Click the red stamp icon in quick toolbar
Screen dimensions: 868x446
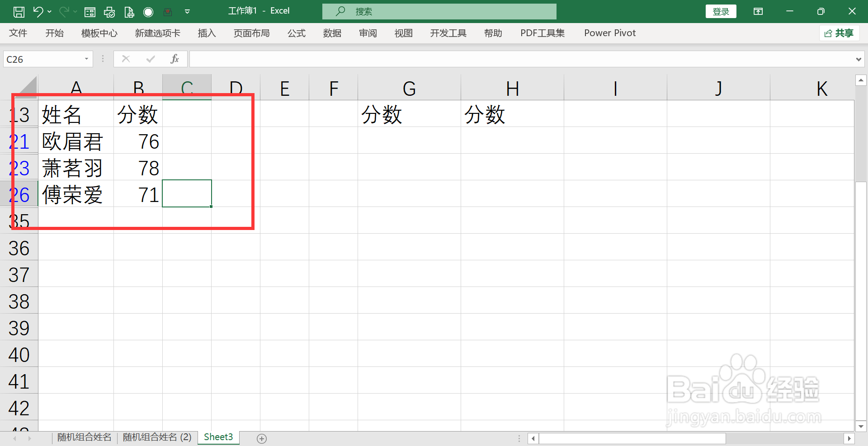168,12
